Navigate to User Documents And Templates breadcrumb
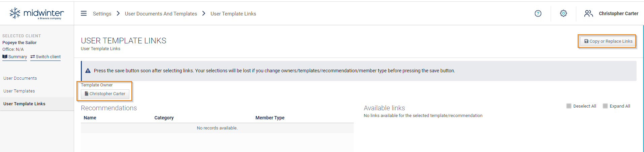The image size is (644, 152). 161,14
